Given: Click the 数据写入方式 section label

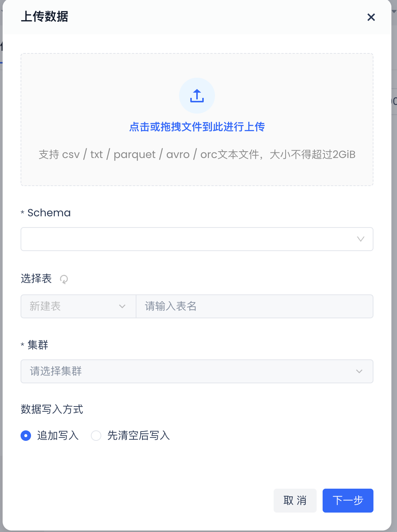Looking at the screenshot, I should (x=52, y=409).
